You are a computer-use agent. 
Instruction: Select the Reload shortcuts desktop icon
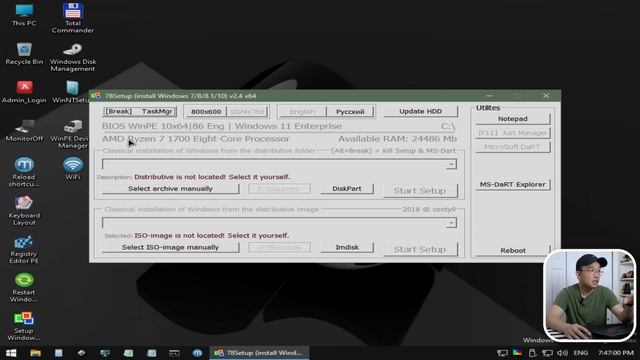24,172
